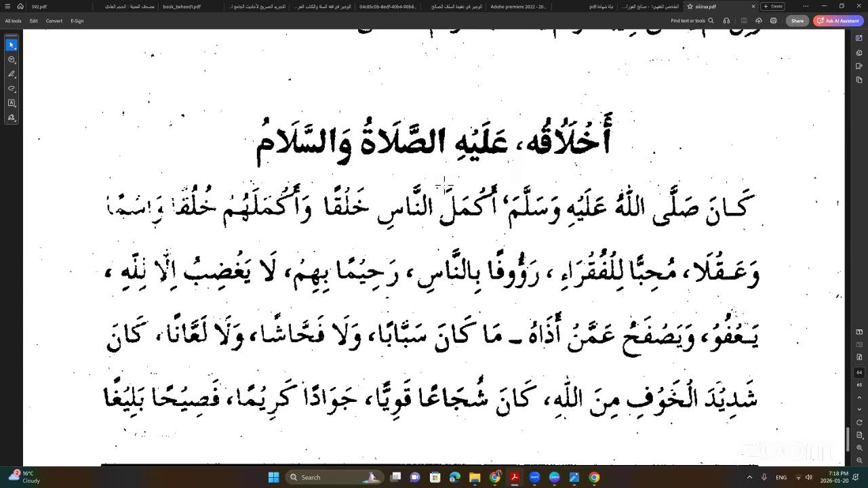Open the comments panel icon in right rail
This screenshot has height=488, width=868.
(x=859, y=52)
